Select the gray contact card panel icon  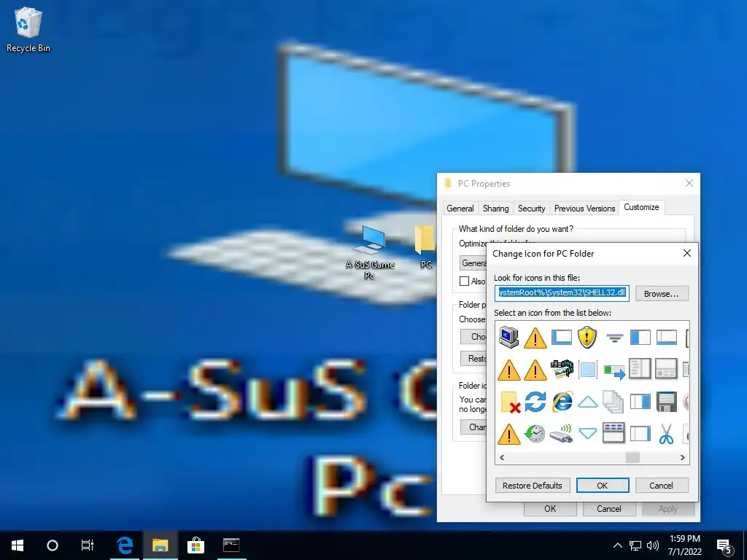[x=666, y=369]
